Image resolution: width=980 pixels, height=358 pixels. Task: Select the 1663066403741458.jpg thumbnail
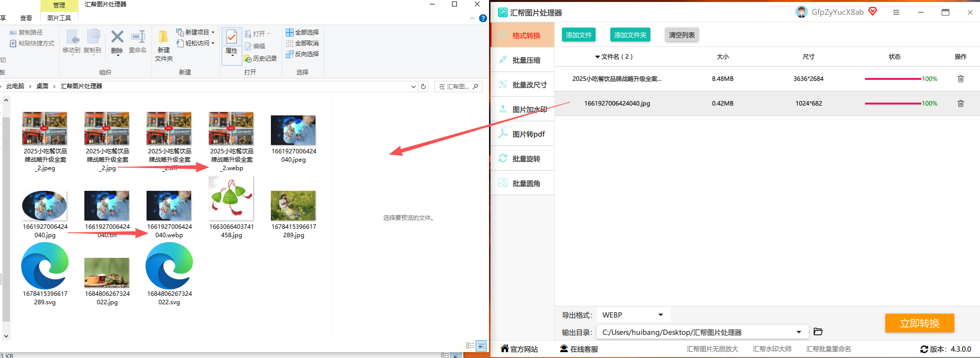231,199
